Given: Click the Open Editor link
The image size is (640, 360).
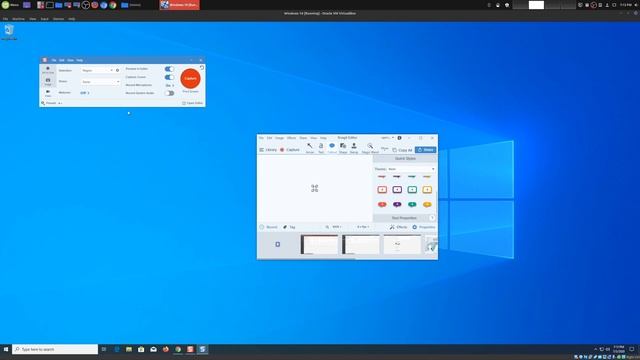Looking at the screenshot, I should (x=192, y=103).
